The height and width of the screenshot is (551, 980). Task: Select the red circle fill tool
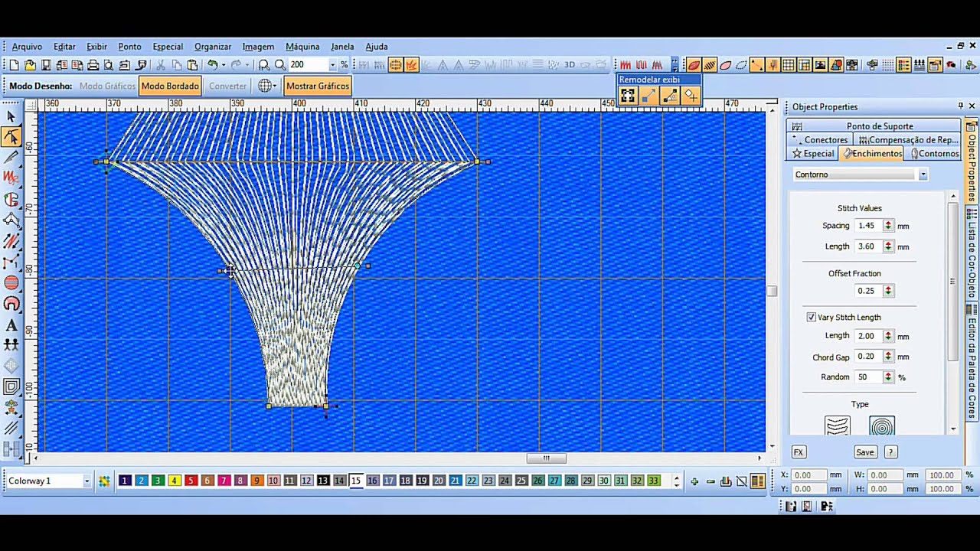click(11, 283)
